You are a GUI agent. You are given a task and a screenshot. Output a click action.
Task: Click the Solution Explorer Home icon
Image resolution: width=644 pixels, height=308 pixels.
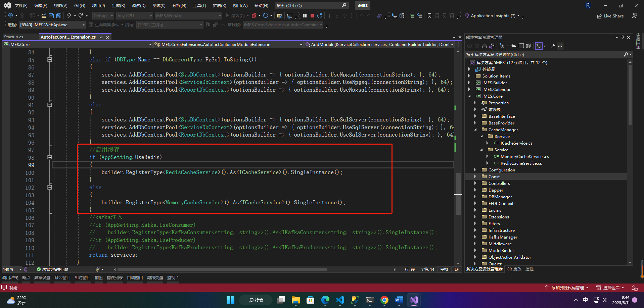tap(484, 46)
